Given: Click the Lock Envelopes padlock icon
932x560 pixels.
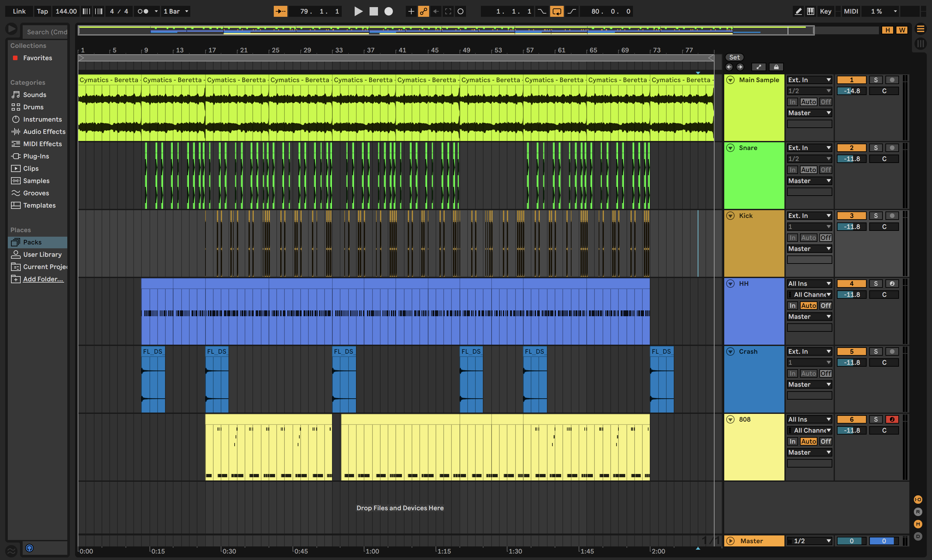Looking at the screenshot, I should 776,67.
